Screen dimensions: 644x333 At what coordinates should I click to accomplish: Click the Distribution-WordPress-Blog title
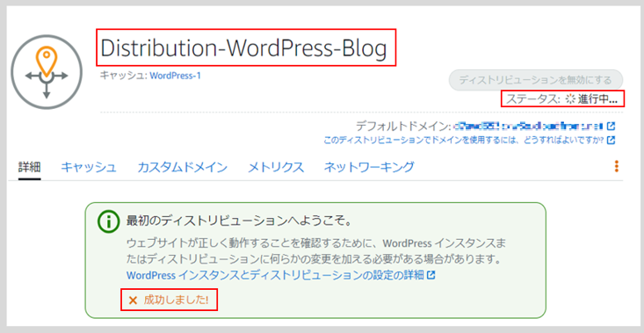[244, 48]
